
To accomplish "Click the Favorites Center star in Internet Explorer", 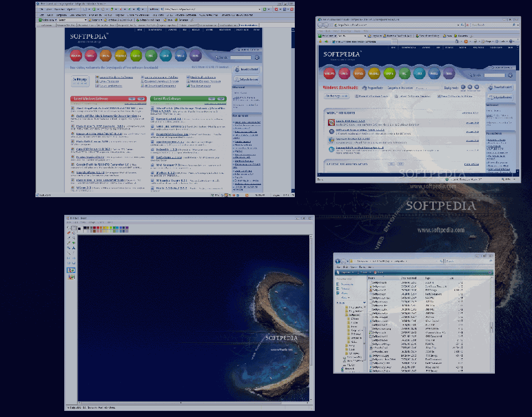I will click(x=320, y=42).
